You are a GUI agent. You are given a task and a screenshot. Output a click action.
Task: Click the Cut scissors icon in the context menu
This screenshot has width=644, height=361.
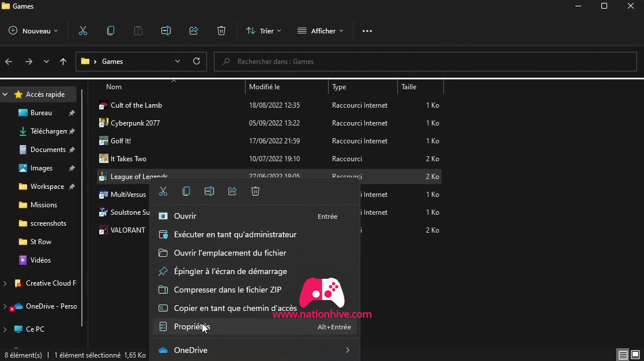coord(163,191)
